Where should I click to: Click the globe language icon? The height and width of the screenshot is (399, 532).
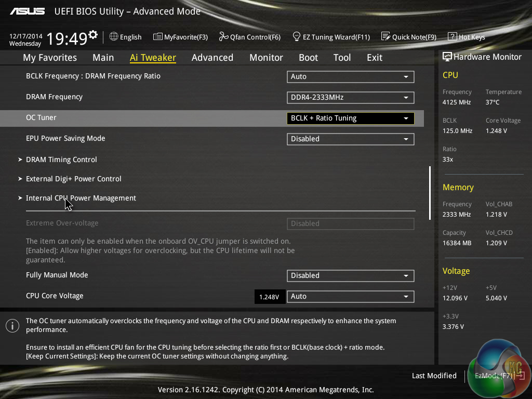pos(114,37)
